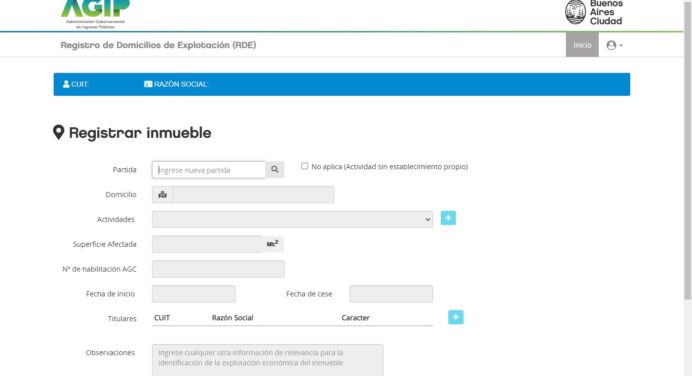The height and width of the screenshot is (376, 692).
Task: Click the AGIP logo
Action: 95,14
